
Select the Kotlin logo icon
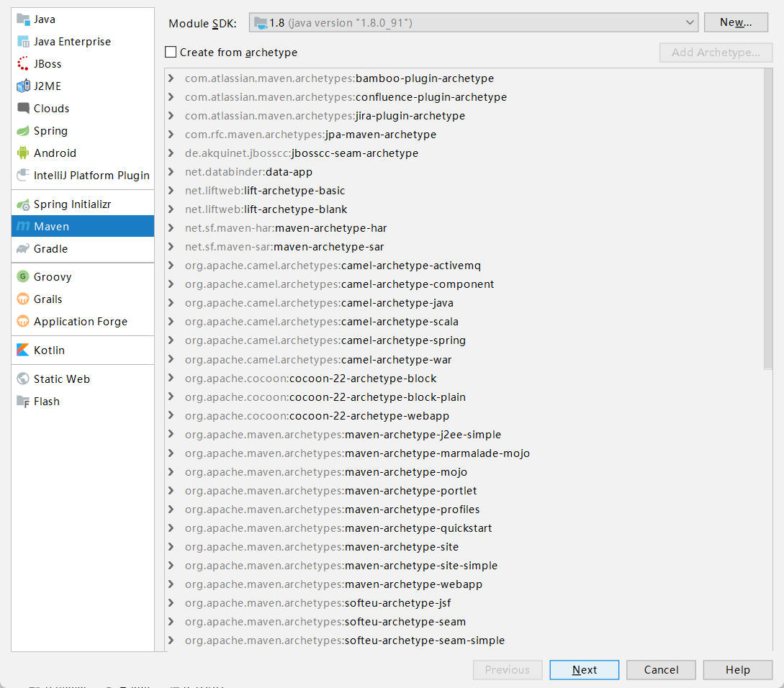click(23, 350)
